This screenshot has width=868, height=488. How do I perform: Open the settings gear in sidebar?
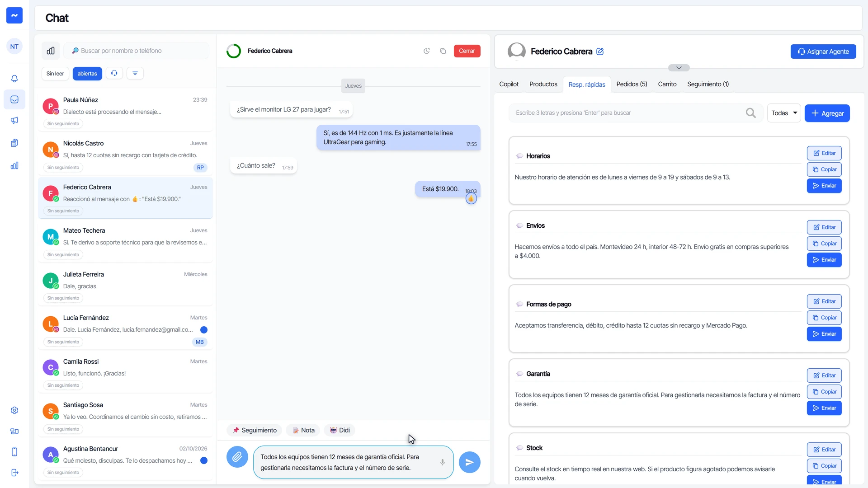point(14,410)
